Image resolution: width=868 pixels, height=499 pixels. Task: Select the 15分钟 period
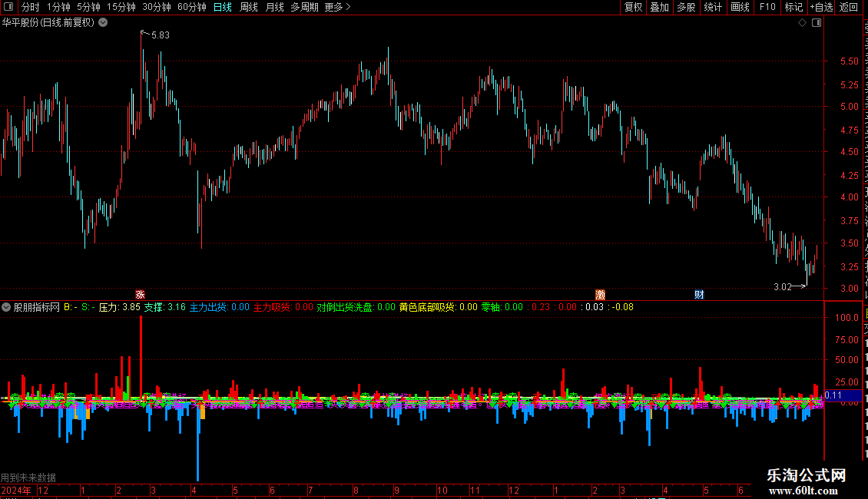(121, 7)
